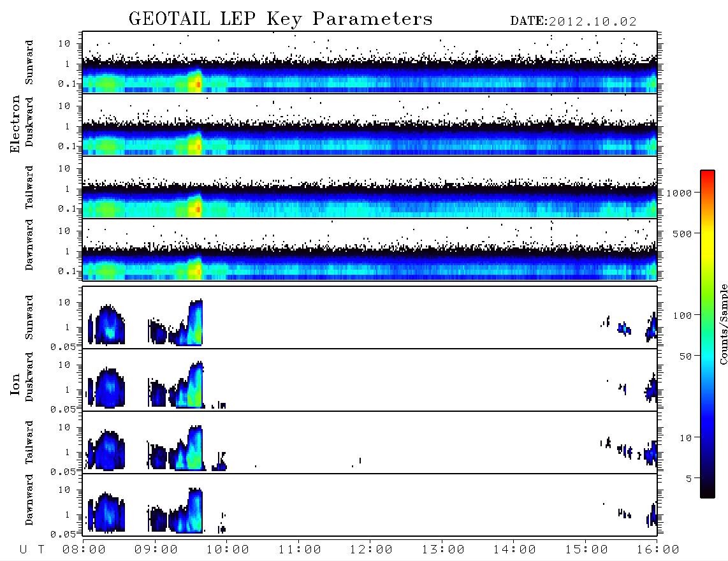
Task: Select the "15:00" time tick label
Action: point(586,550)
